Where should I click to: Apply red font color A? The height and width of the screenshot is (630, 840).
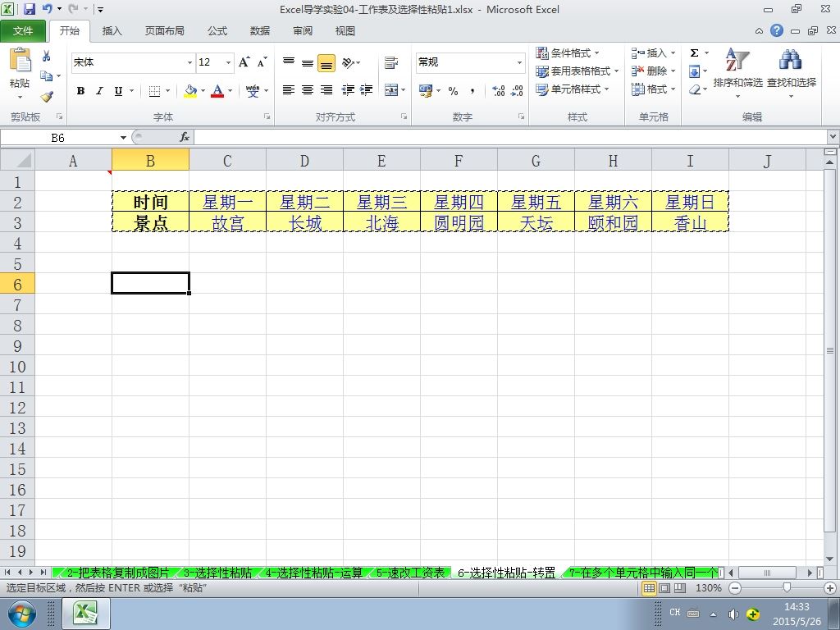[217, 91]
